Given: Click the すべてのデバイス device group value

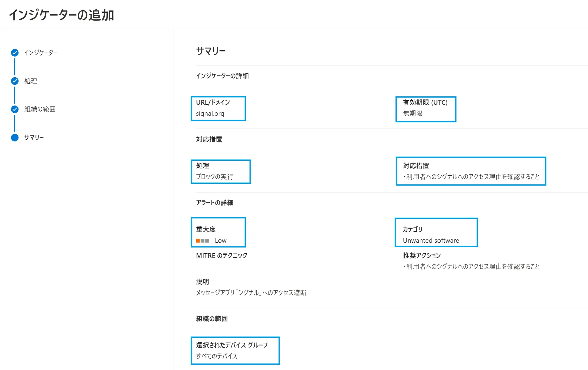Looking at the screenshot, I should pyautogui.click(x=216, y=356).
